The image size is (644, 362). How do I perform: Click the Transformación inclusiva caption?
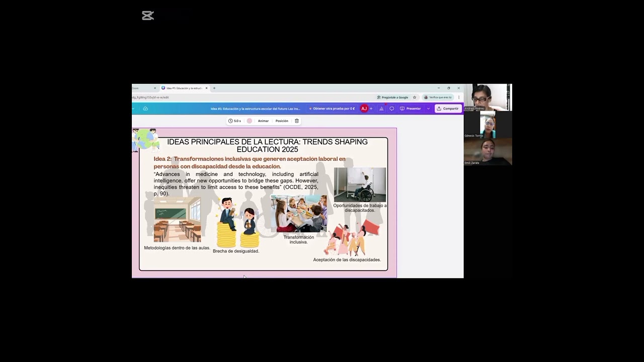(x=298, y=239)
